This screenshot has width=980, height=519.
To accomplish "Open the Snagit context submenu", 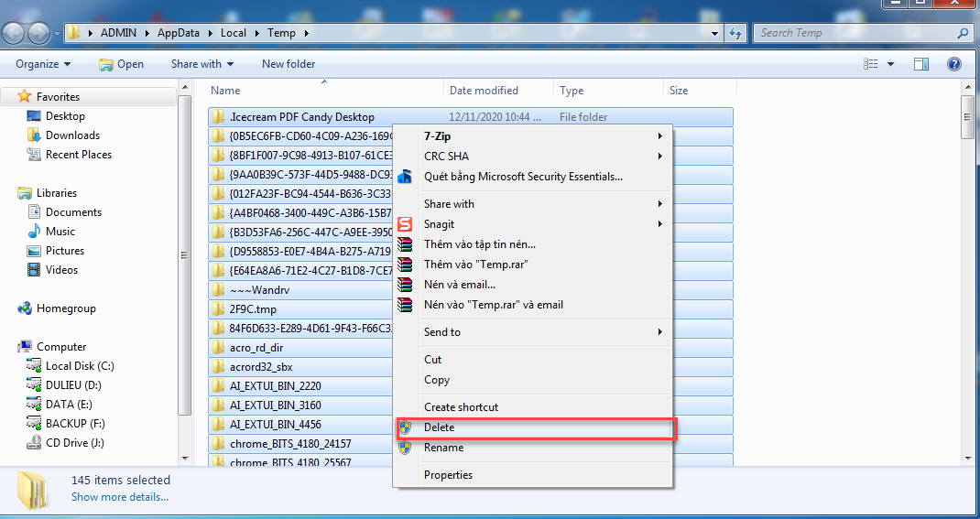I will pos(532,224).
